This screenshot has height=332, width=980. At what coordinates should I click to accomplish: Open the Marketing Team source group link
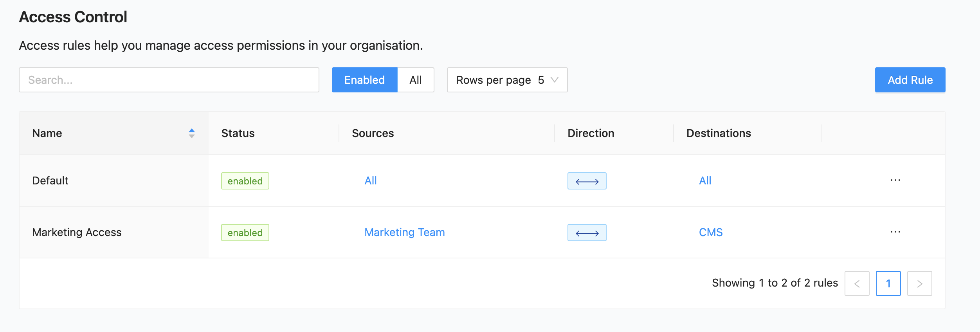coord(404,233)
